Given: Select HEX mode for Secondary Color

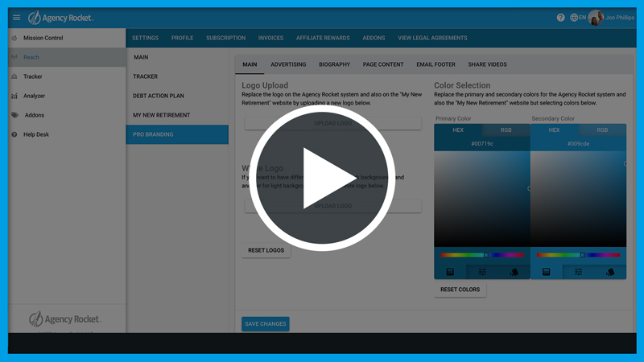Looking at the screenshot, I should tap(554, 130).
